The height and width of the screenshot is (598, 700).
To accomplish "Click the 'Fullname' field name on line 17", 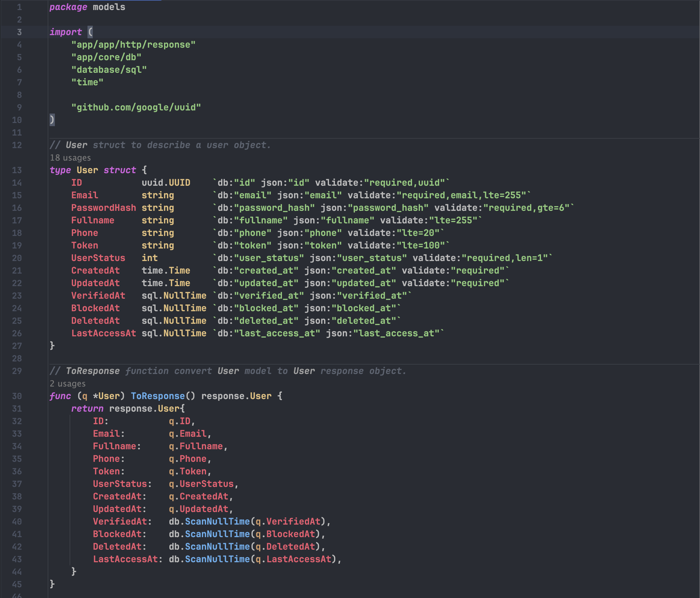I will point(93,220).
